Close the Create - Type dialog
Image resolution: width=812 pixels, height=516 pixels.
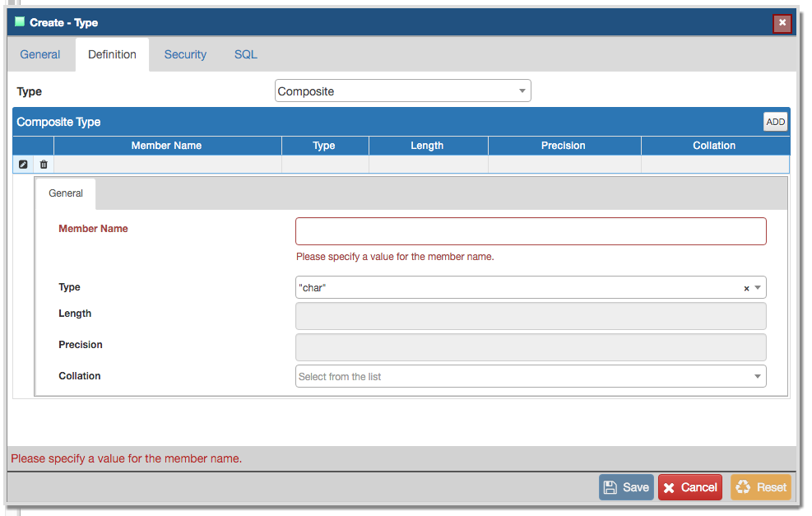782,23
